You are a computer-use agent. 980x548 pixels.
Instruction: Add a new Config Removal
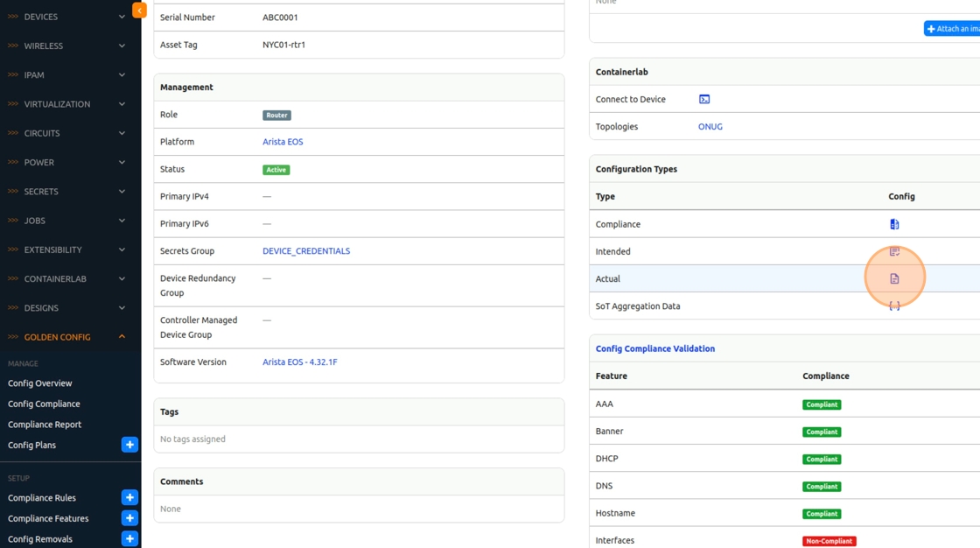(x=129, y=538)
